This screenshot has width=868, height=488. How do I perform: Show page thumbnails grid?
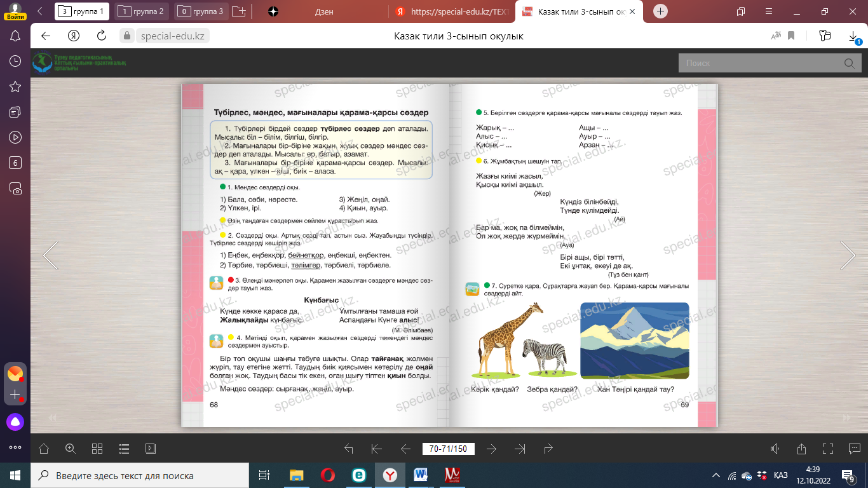click(97, 449)
